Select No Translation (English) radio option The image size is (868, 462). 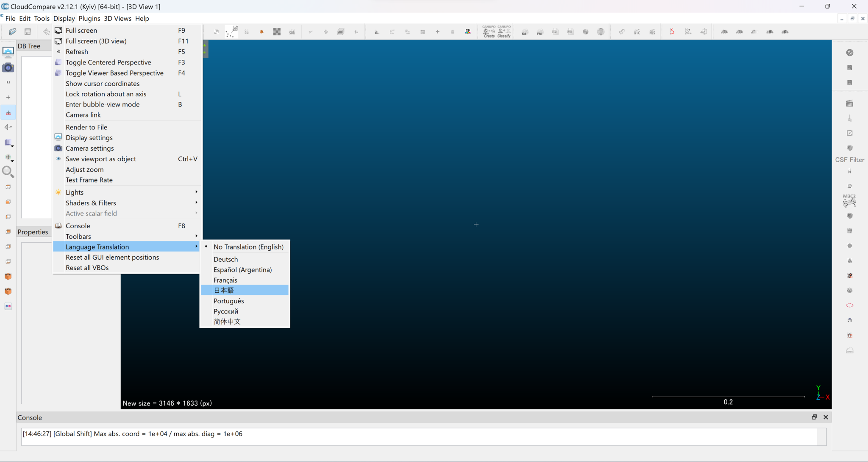248,247
